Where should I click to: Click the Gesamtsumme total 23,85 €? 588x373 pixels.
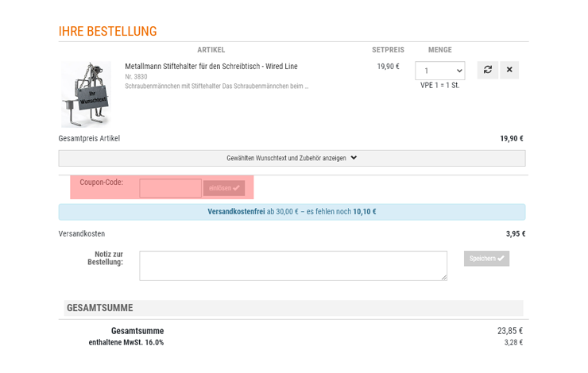(x=510, y=331)
